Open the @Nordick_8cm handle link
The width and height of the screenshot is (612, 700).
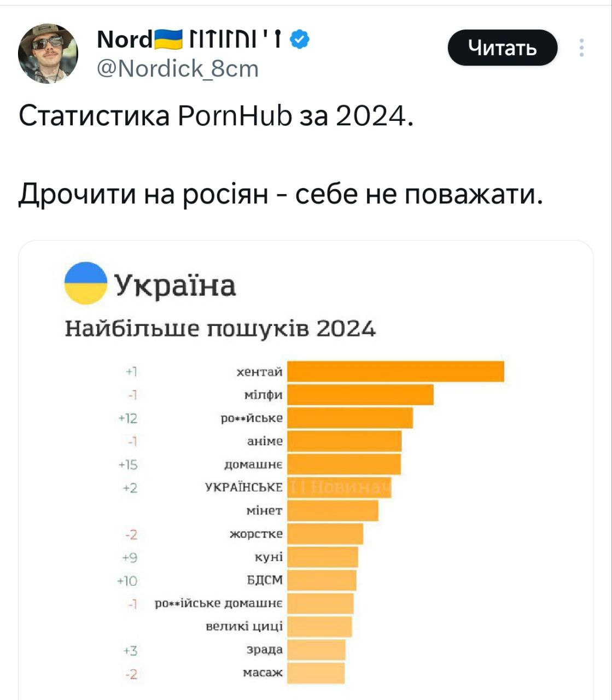[x=177, y=69]
